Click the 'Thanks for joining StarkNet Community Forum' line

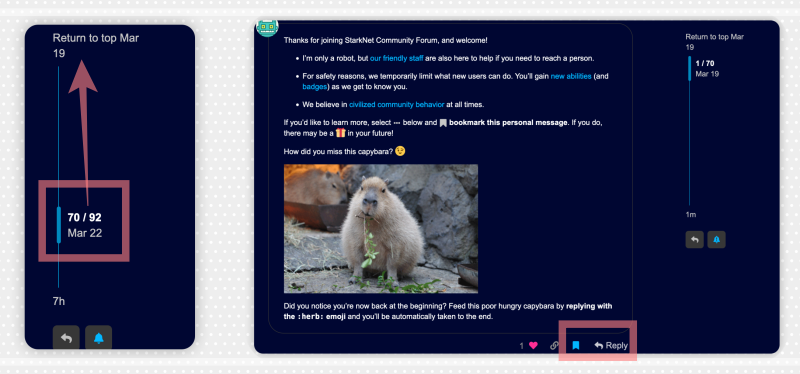tap(385, 40)
